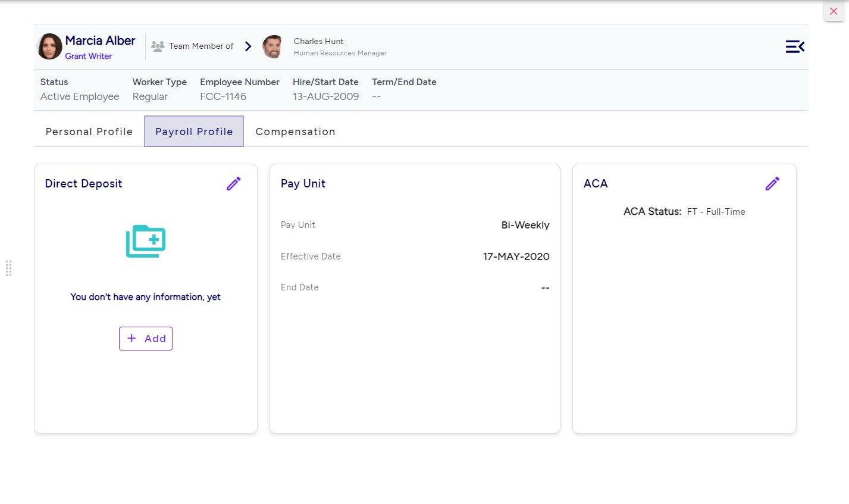Open the Compensation tab
Viewport: 849px width, 504px height.
click(295, 132)
